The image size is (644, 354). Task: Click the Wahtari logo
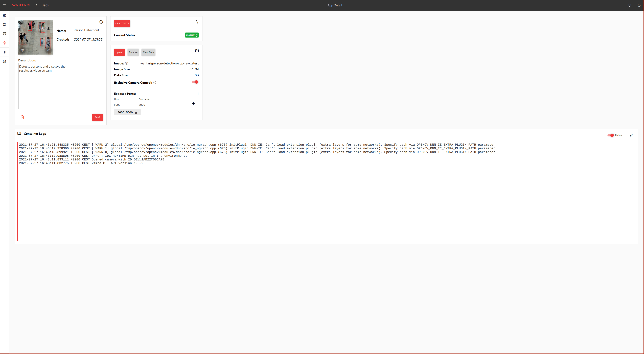(x=21, y=5)
